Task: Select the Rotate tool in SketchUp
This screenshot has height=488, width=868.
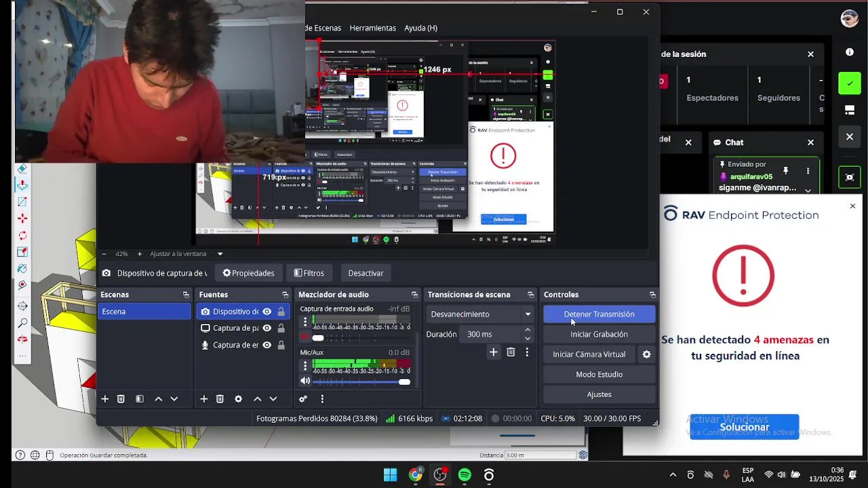Action: (22, 235)
